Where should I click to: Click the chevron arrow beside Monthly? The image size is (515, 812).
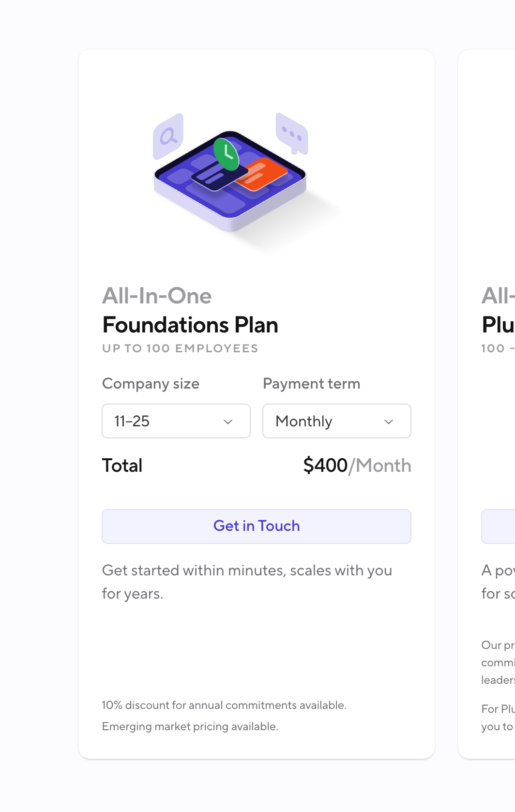[389, 421]
